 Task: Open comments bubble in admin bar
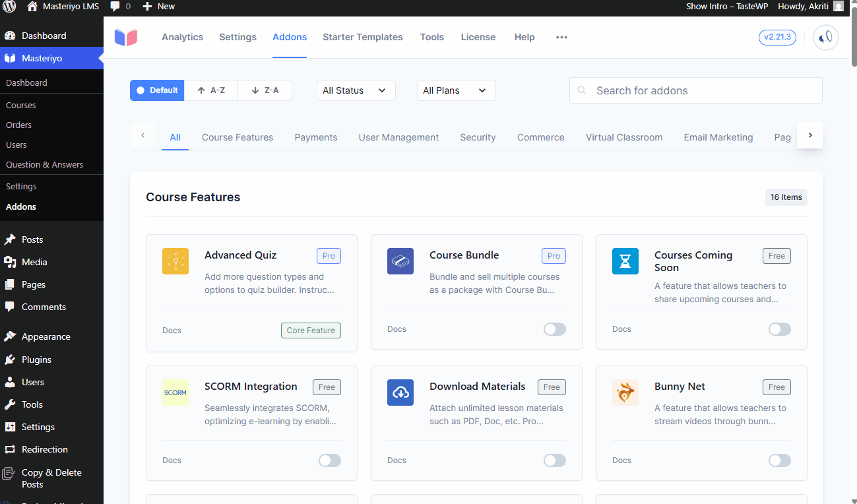tap(115, 7)
